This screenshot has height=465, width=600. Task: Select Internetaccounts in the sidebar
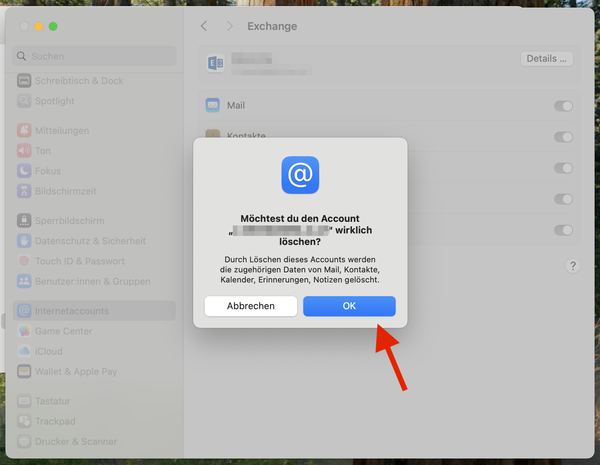72,311
